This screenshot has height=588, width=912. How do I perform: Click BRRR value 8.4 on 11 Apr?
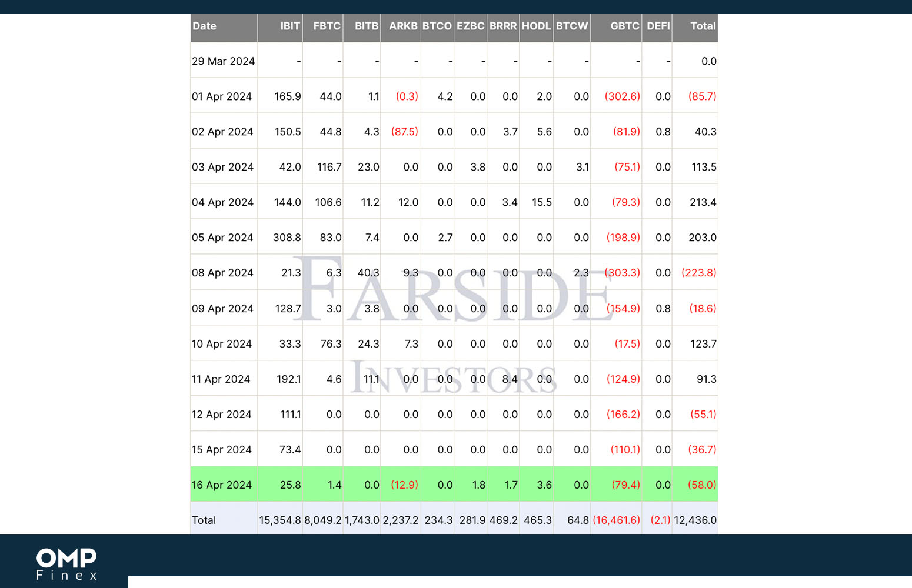click(510, 379)
